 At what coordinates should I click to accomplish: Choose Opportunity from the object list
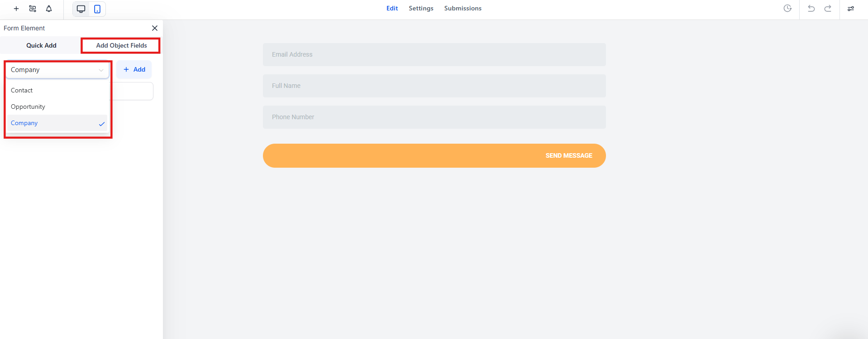click(x=28, y=107)
